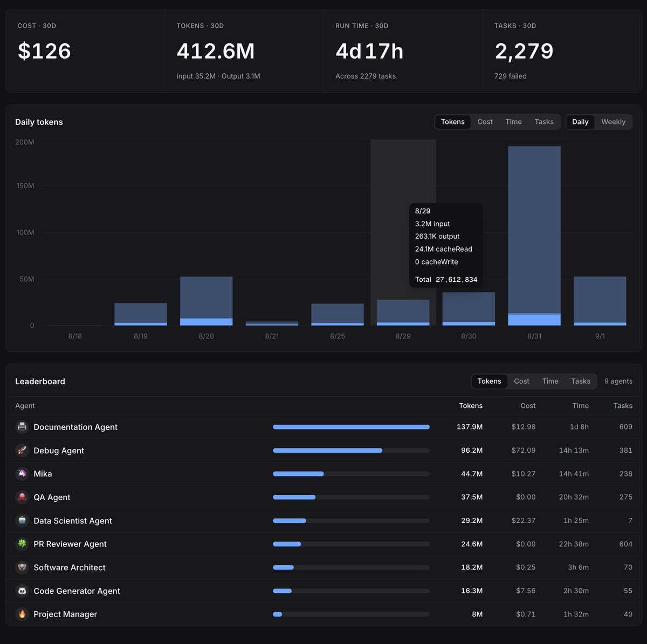The height and width of the screenshot is (644, 647).
Task: Click the 8/31 bar in chart
Action: [x=534, y=236]
